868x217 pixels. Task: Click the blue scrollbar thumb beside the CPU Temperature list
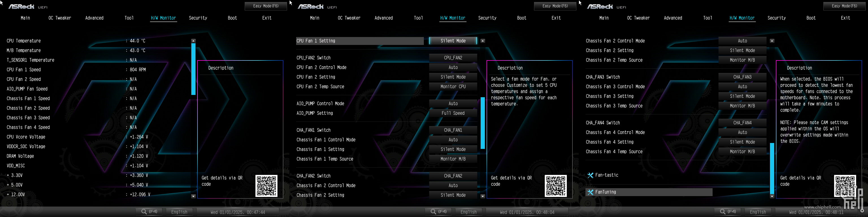194,69
